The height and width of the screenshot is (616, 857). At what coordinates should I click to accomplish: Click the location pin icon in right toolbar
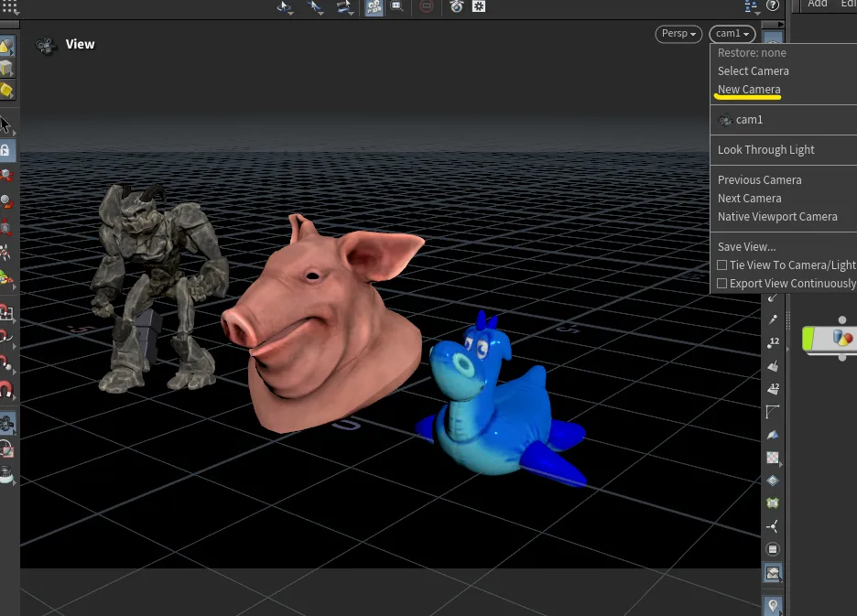pyautogui.click(x=773, y=606)
